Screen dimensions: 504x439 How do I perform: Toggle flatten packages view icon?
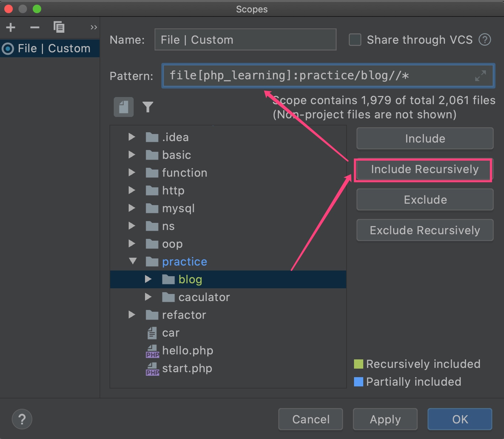coord(124,107)
